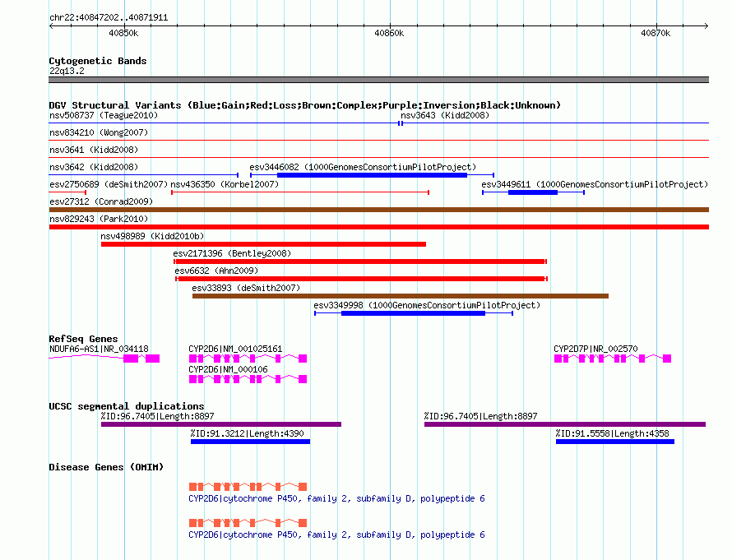The image size is (732, 560).
Task: Open the Cytogenetic Bands track header
Action: pos(98,61)
